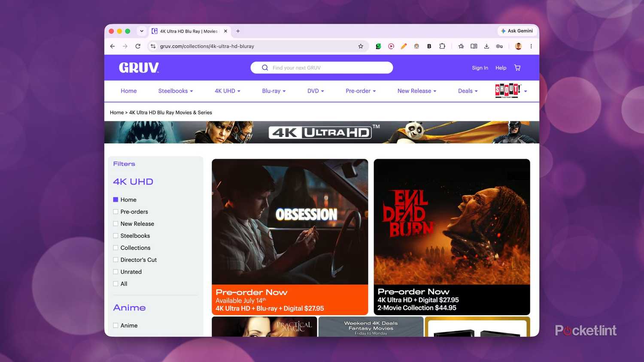Screen dimensions: 644x362
Task: Check the Steelbooks filter
Action: (x=115, y=235)
